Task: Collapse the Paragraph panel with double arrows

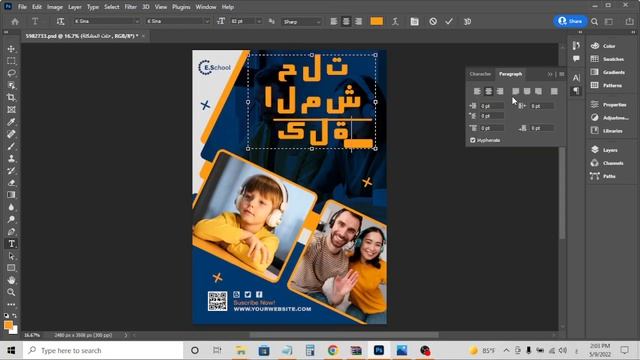Action: coord(550,74)
